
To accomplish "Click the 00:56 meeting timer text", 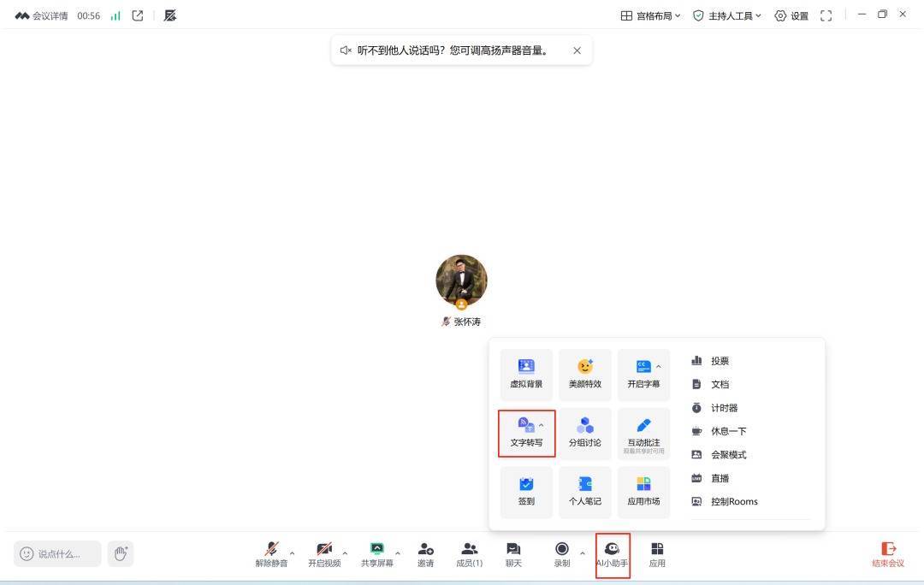I will point(88,16).
